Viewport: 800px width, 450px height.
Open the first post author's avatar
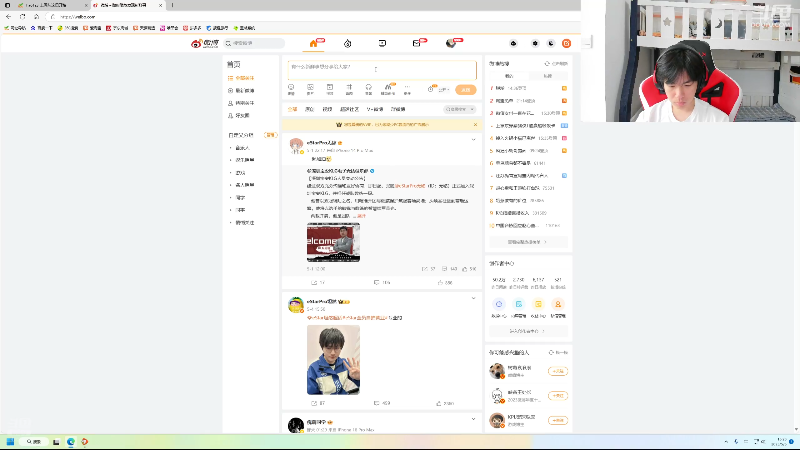click(x=296, y=145)
